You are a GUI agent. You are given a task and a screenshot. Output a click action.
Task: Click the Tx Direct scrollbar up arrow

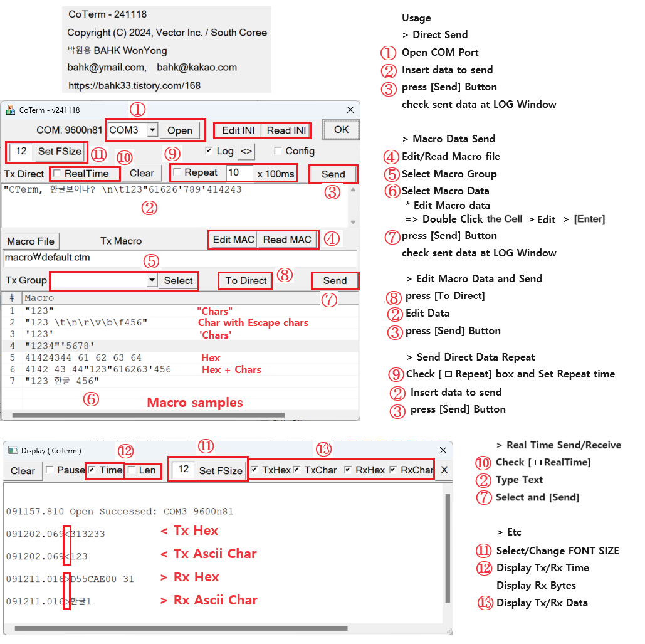(x=353, y=190)
